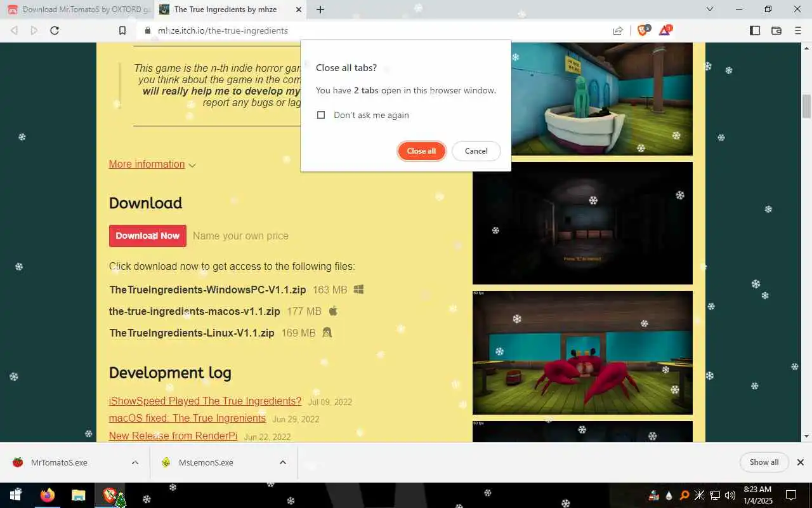Open the tab search dropdown arrow
Image resolution: width=812 pixels, height=508 pixels.
coord(710,10)
